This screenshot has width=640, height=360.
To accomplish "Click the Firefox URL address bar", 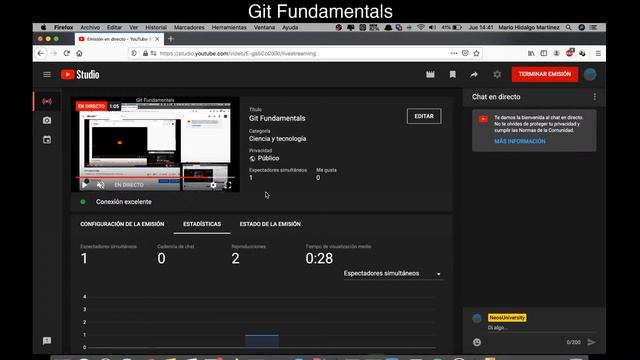I will click(x=304, y=53).
